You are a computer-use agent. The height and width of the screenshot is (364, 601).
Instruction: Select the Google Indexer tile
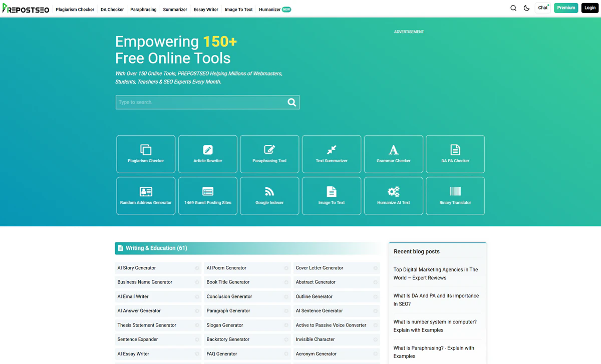click(x=269, y=196)
